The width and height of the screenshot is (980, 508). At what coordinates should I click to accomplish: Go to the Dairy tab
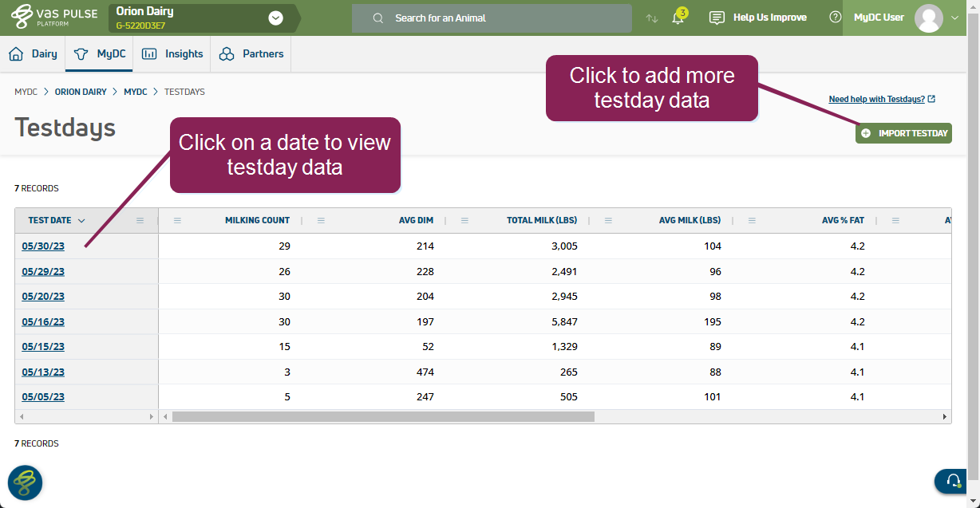click(x=34, y=54)
